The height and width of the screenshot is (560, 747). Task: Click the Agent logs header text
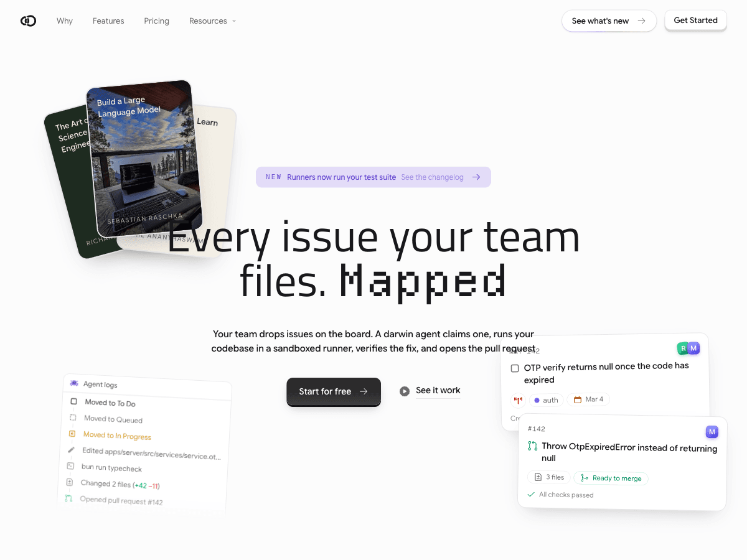pos(100,385)
